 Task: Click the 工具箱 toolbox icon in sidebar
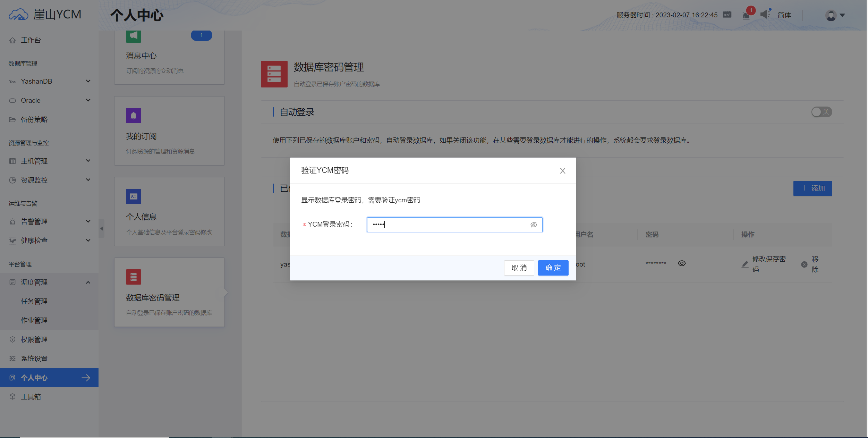(12, 396)
